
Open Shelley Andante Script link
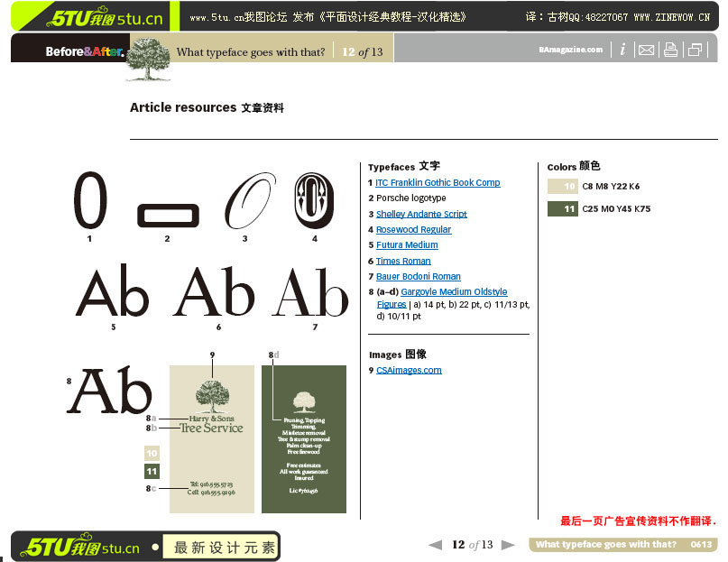pyautogui.click(x=421, y=214)
